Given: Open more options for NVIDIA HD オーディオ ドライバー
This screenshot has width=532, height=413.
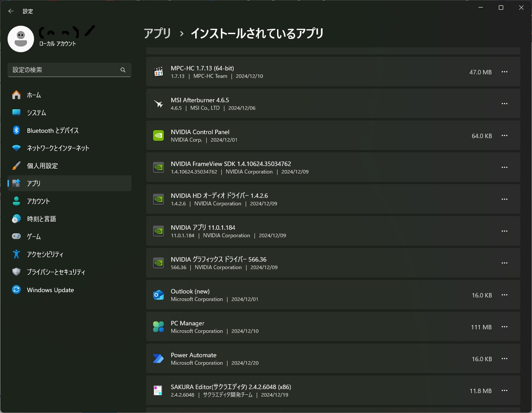Looking at the screenshot, I should [505, 199].
